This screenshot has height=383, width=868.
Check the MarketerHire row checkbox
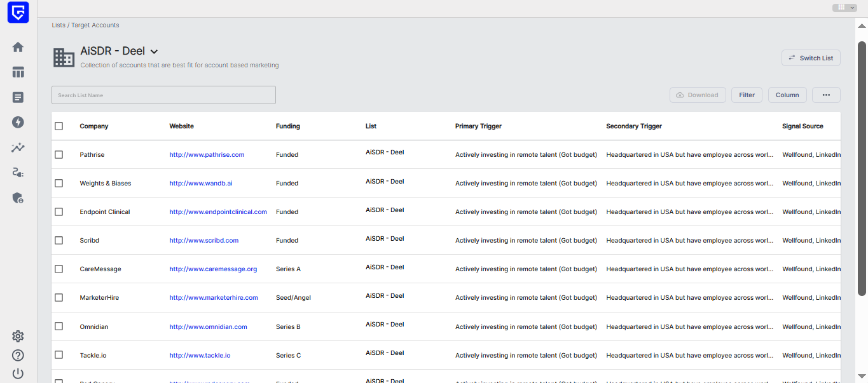pyautogui.click(x=59, y=297)
